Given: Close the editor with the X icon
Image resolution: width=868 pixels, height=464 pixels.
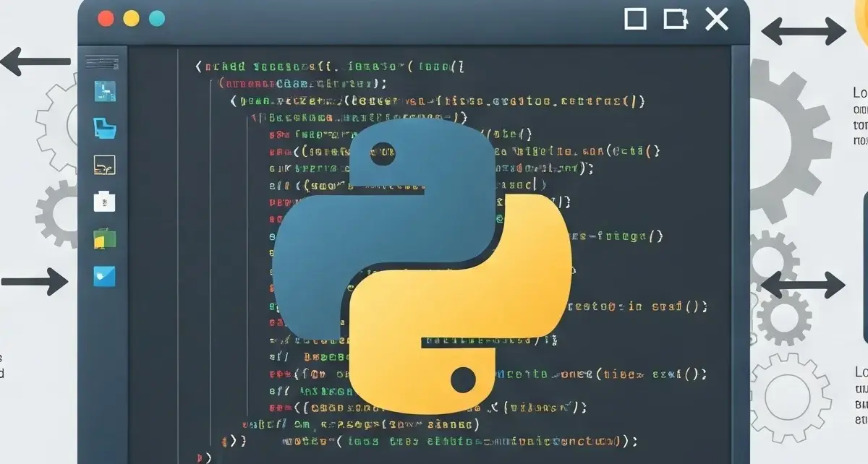Looking at the screenshot, I should click(x=716, y=19).
